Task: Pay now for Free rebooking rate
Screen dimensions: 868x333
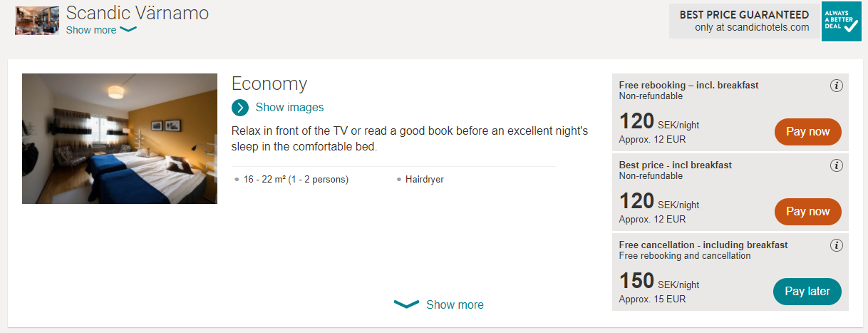Action: (x=808, y=132)
